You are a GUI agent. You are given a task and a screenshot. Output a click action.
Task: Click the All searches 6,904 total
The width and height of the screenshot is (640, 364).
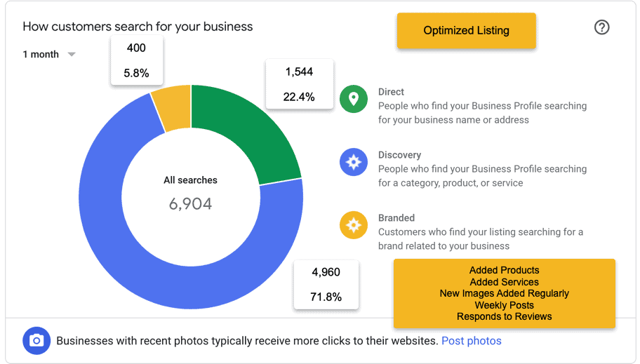point(191,194)
